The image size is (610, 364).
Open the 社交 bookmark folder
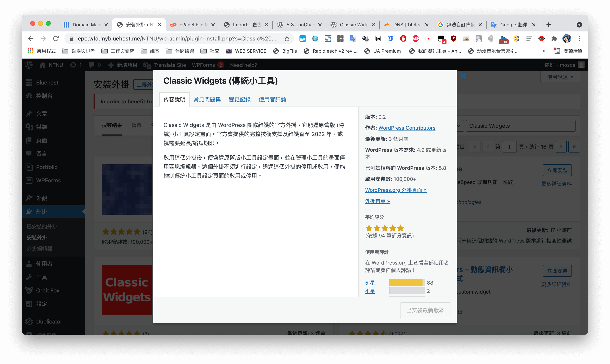coord(210,51)
